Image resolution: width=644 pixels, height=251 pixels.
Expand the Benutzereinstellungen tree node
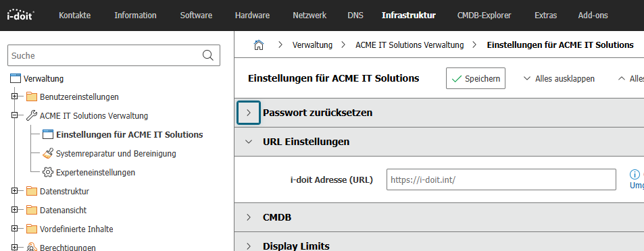15,96
